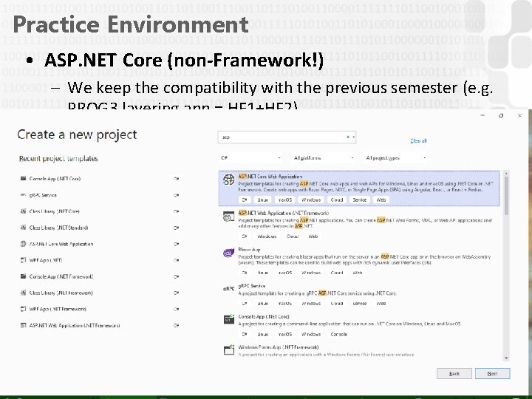This screenshot has width=532, height=399.
Task: Click the Clear all link
Action: tap(418, 140)
